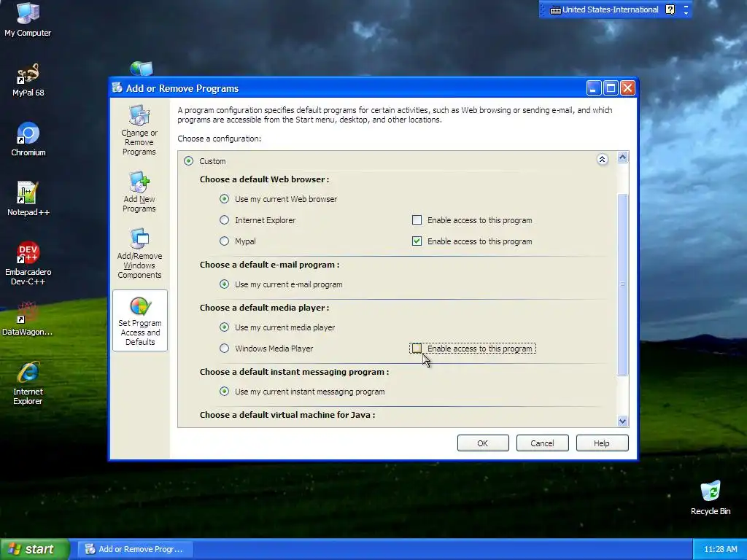The height and width of the screenshot is (560, 747).
Task: Collapse the Custom configuration section
Action: coord(602,159)
